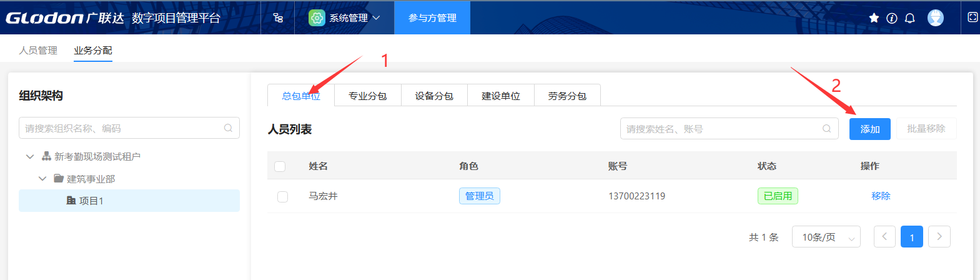Go to next page arrow
The width and height of the screenshot is (980, 280).
[x=939, y=237]
